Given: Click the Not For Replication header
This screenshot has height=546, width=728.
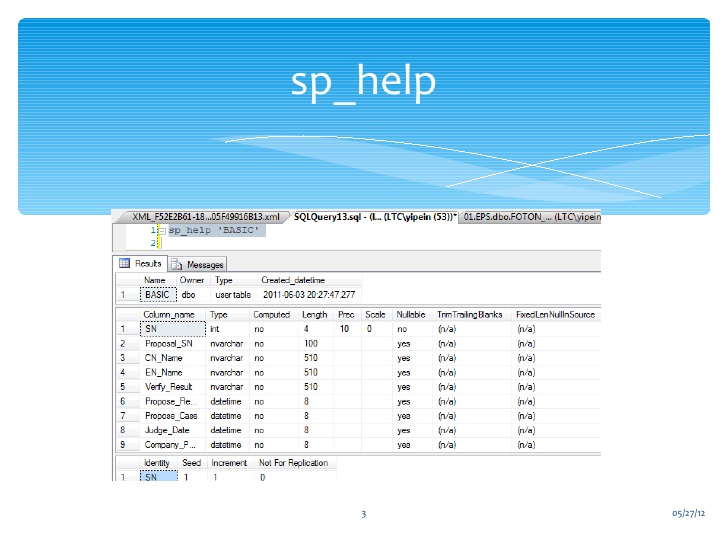Looking at the screenshot, I should (292, 463).
